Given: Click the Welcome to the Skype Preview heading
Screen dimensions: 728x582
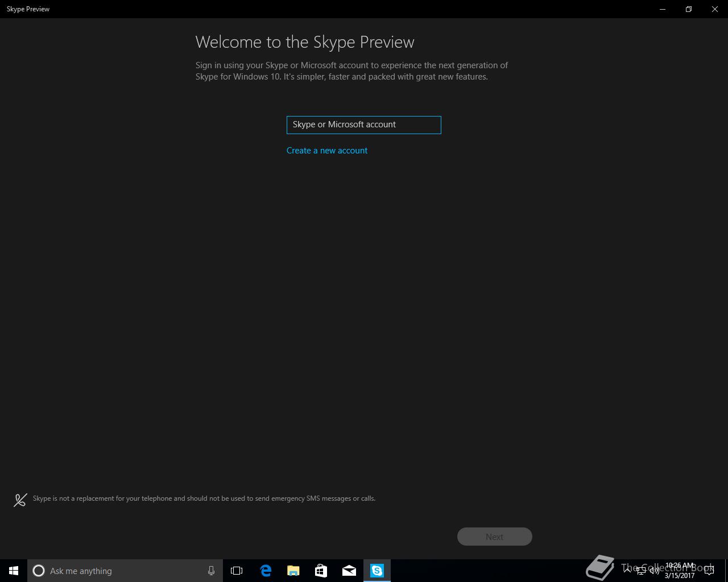Looking at the screenshot, I should tap(305, 42).
